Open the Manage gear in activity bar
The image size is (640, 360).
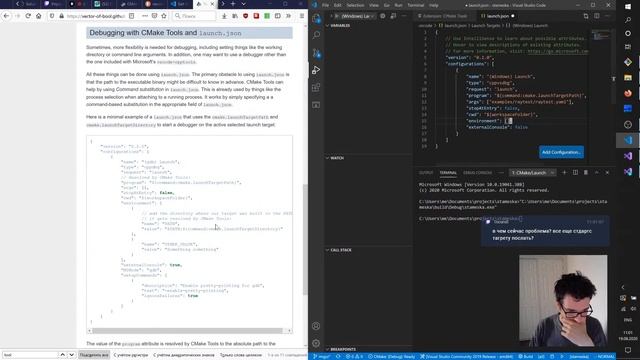coord(316,343)
